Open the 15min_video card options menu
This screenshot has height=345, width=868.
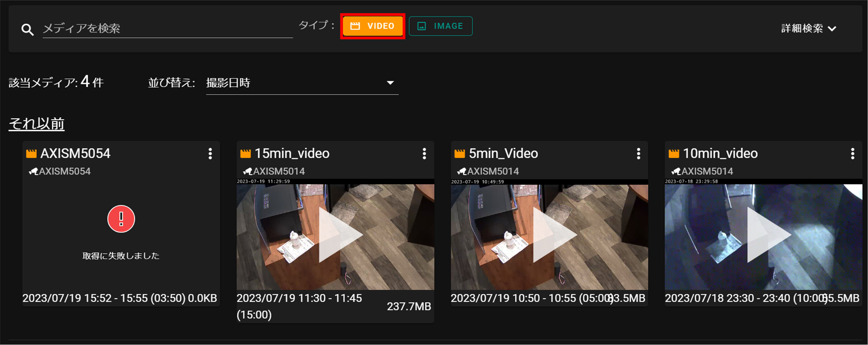click(424, 154)
